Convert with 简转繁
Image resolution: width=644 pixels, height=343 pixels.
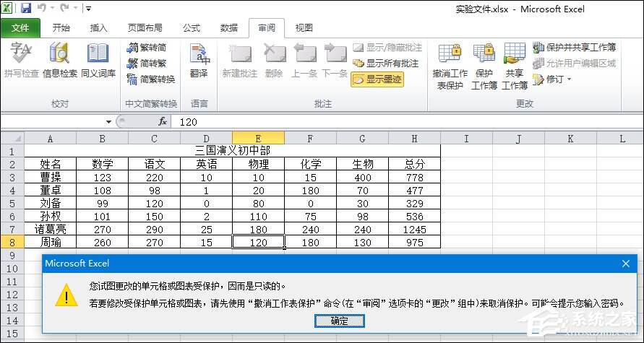(x=147, y=64)
